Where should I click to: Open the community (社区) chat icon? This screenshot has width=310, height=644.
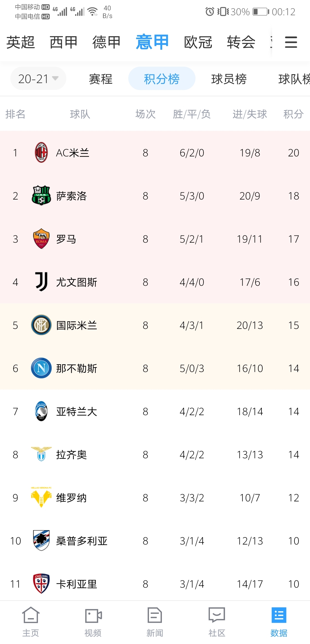[x=217, y=615]
